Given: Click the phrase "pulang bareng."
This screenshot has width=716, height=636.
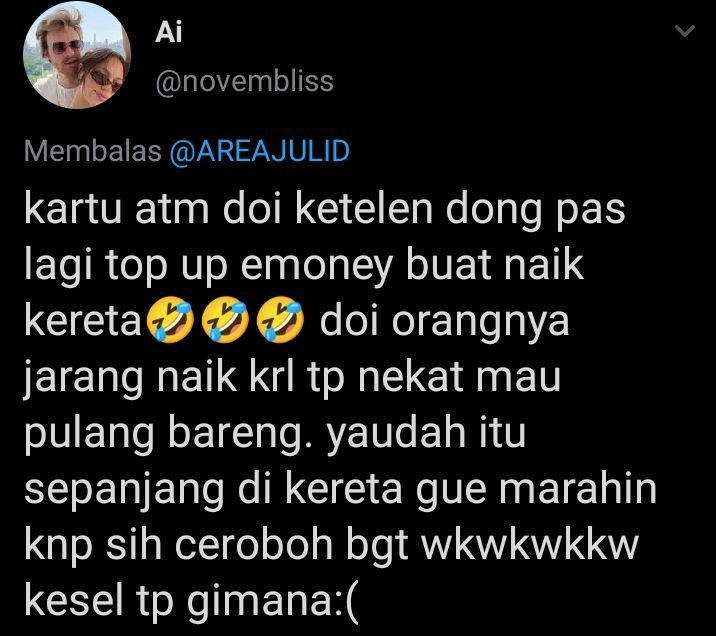Looking at the screenshot, I should tap(169, 433).
